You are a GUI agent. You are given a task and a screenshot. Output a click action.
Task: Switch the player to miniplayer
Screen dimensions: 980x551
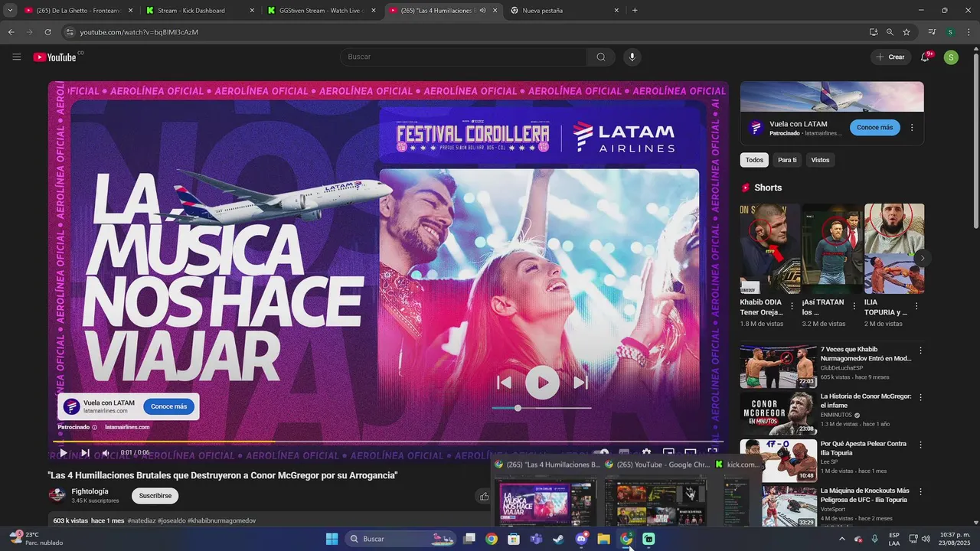[x=668, y=453]
